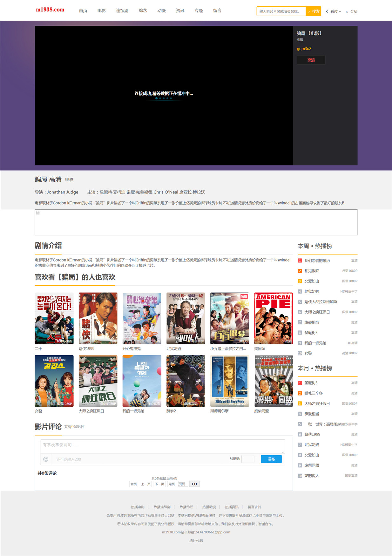The image size is (392, 556).
Task: Open 二十 movie poster thumbnail
Action: point(54,318)
